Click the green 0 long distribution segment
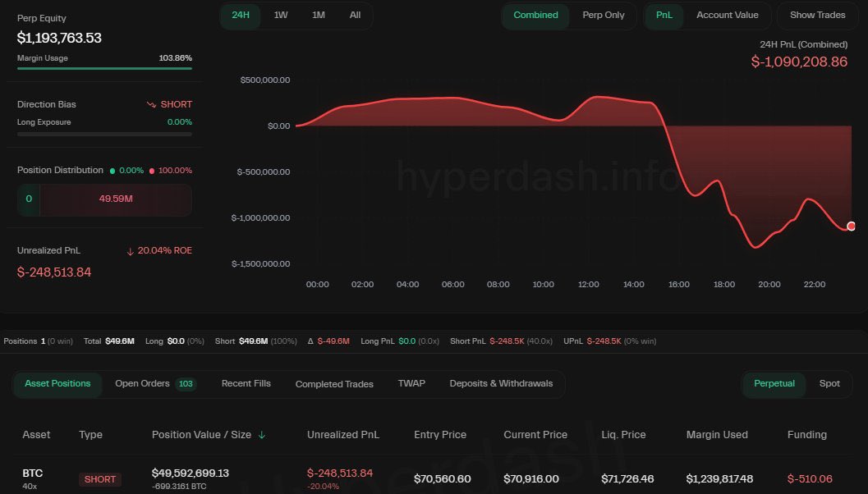 pos(29,199)
